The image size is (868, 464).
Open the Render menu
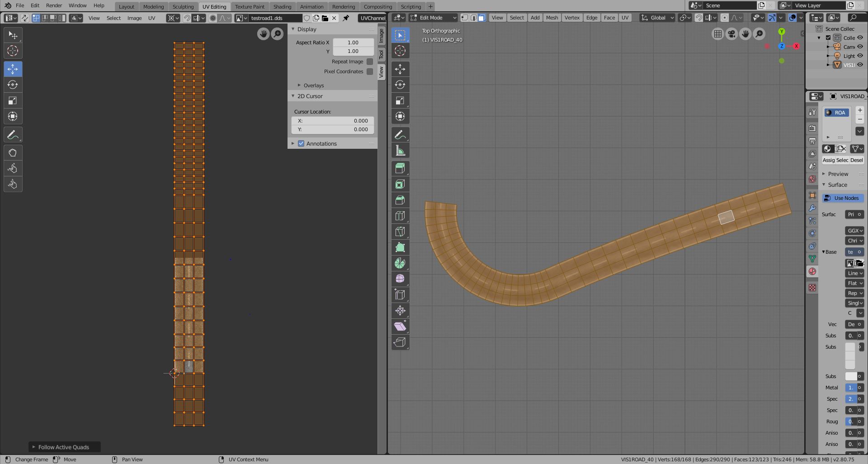coord(54,5)
